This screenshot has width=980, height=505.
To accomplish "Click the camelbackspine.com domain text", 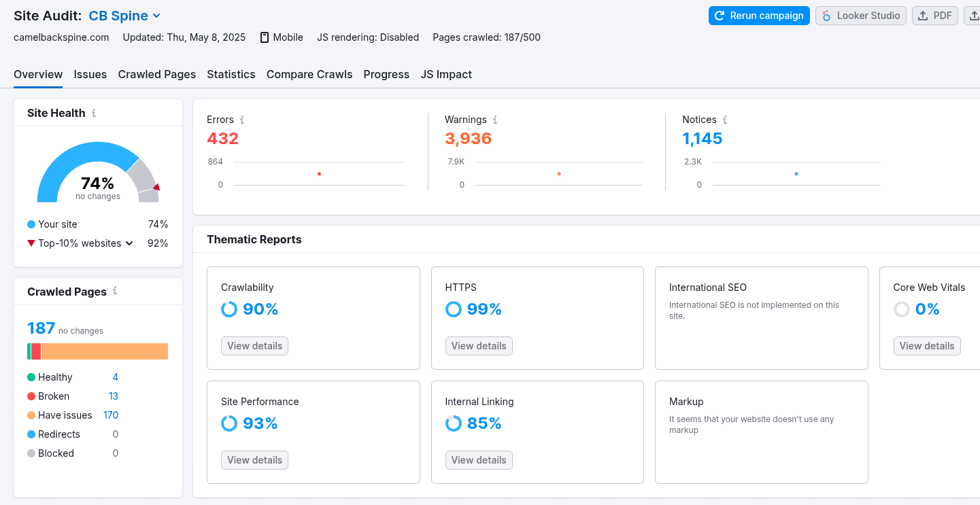I will pos(61,37).
